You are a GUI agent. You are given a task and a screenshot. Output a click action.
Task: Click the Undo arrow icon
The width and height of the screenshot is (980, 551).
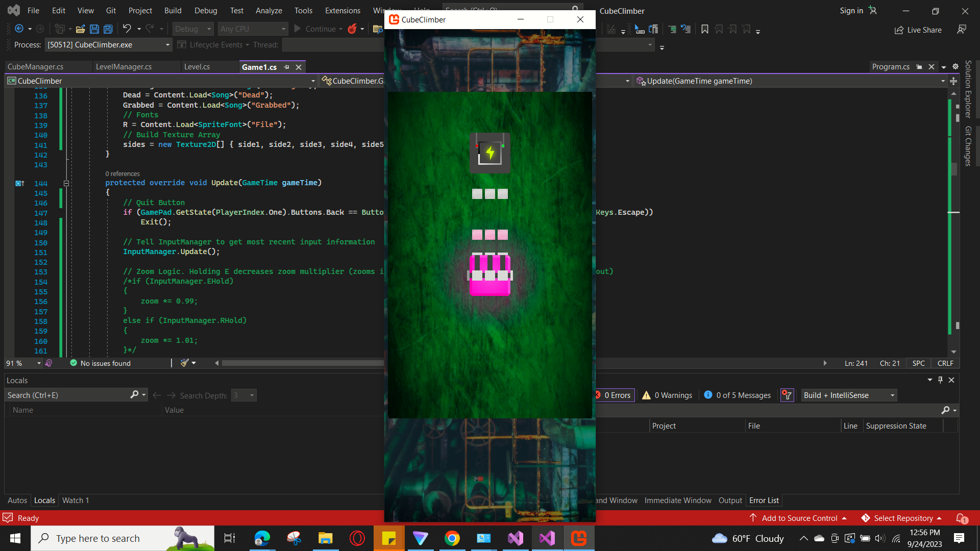pos(127,29)
